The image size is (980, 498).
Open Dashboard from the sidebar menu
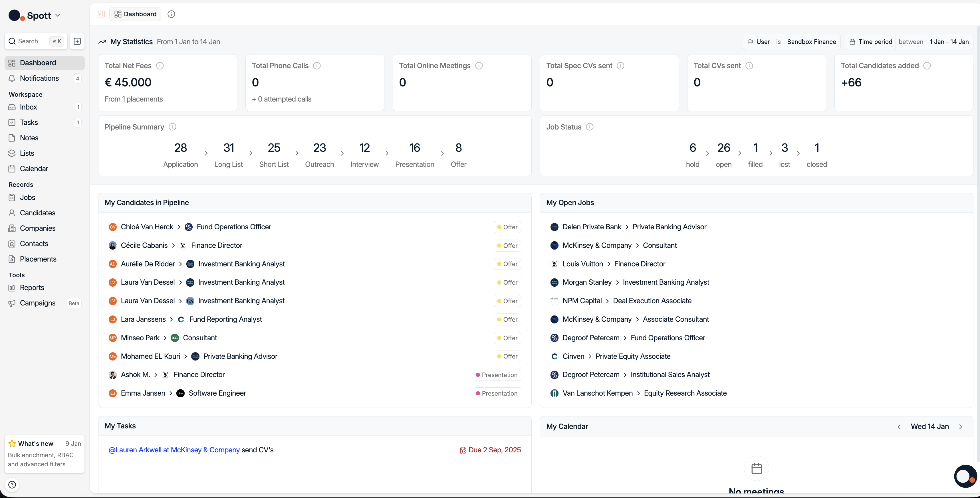(39, 63)
